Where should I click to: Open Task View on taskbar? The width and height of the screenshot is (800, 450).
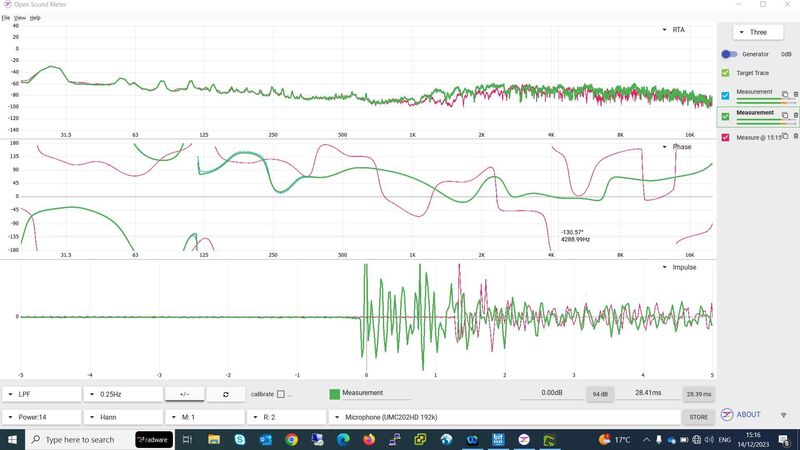[x=187, y=439]
